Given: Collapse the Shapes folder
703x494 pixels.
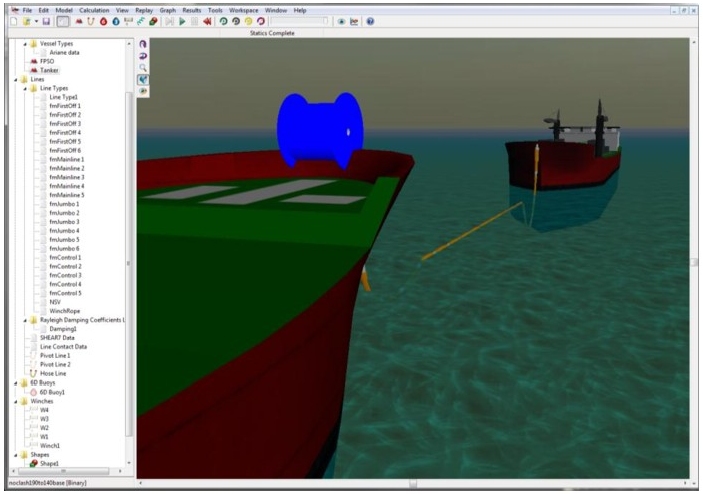Looking at the screenshot, I should pyautogui.click(x=16, y=455).
